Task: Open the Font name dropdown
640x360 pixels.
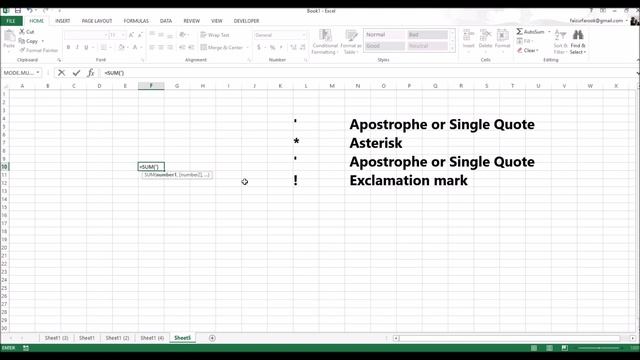Action: coord(106,35)
